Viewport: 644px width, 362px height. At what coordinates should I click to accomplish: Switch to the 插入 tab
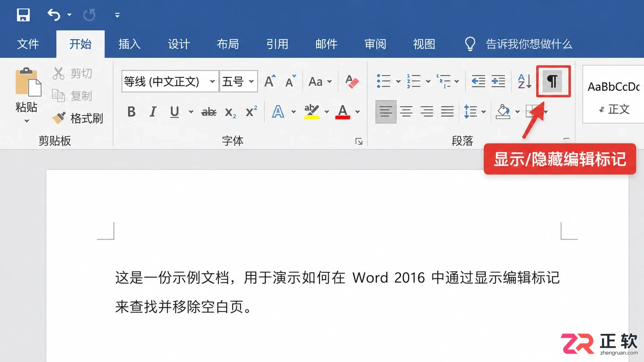point(129,44)
